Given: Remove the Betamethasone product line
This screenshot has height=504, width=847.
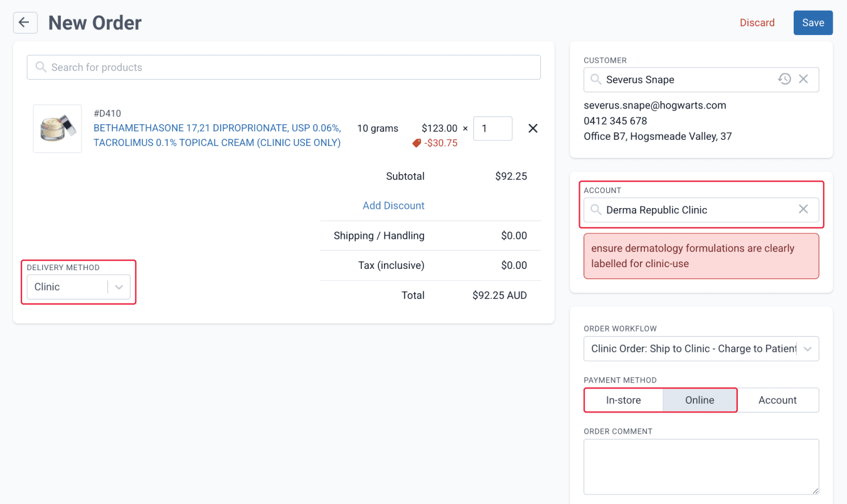Looking at the screenshot, I should [533, 129].
